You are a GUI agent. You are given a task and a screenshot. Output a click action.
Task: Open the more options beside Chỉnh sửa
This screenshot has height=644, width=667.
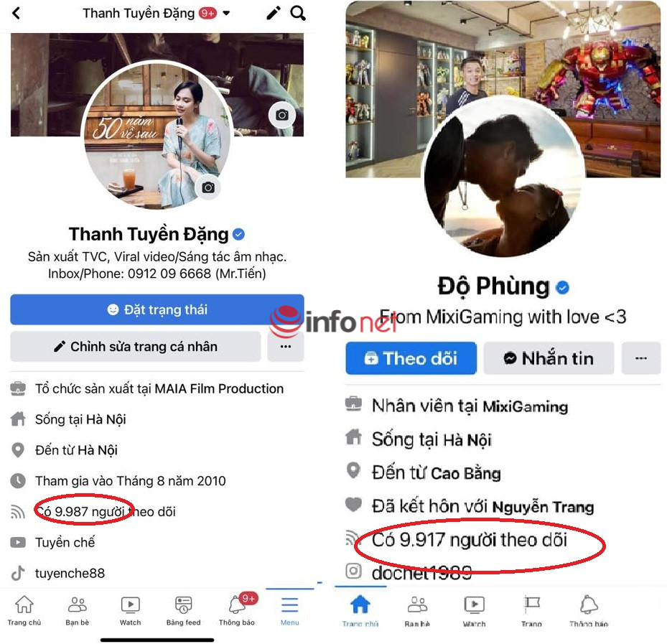point(286,347)
